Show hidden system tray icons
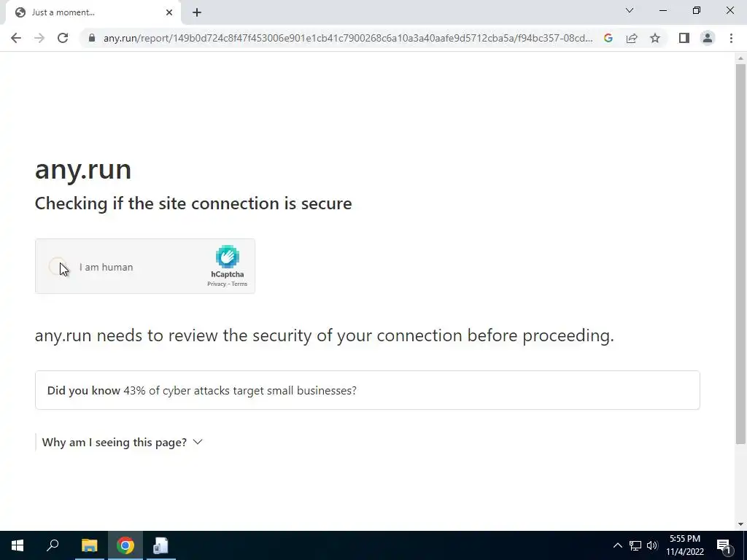Viewport: 747px width, 560px height. (x=617, y=545)
